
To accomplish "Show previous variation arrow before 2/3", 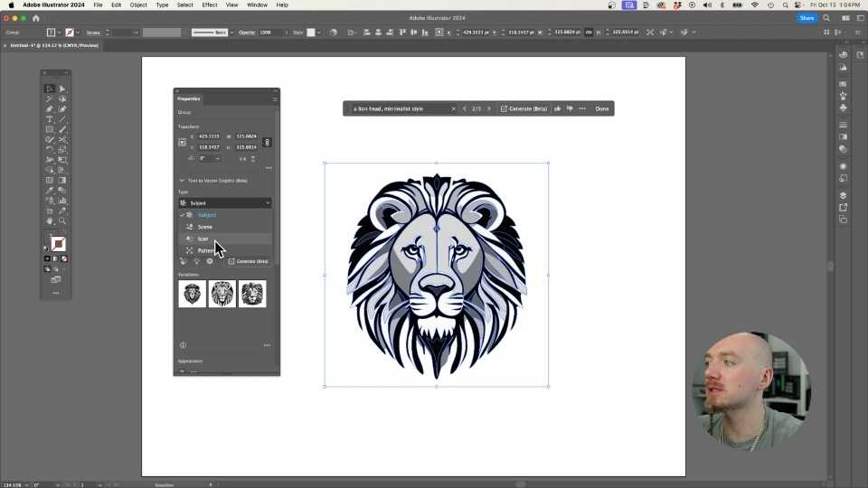I will (465, 108).
